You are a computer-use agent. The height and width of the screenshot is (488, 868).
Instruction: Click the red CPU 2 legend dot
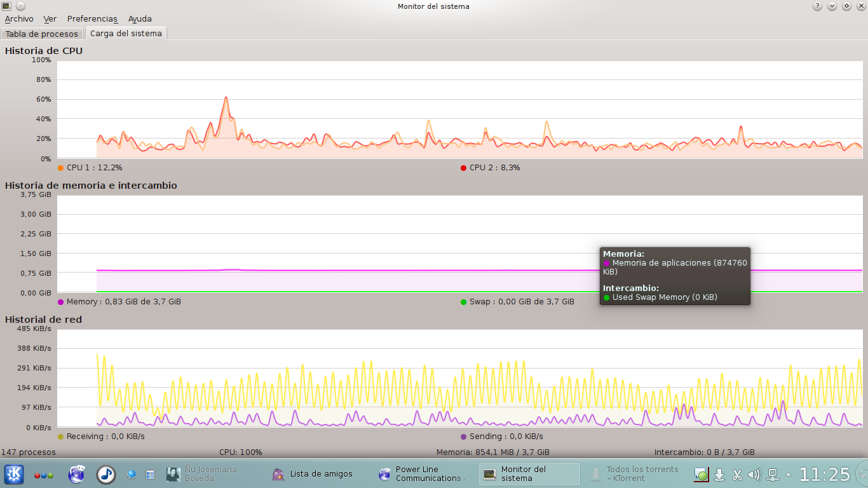(x=463, y=168)
